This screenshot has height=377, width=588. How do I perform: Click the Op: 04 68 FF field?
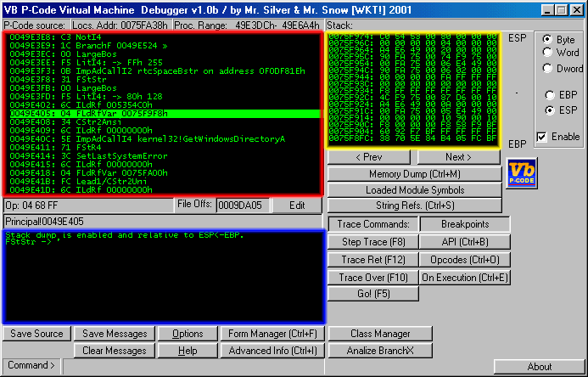click(x=87, y=205)
